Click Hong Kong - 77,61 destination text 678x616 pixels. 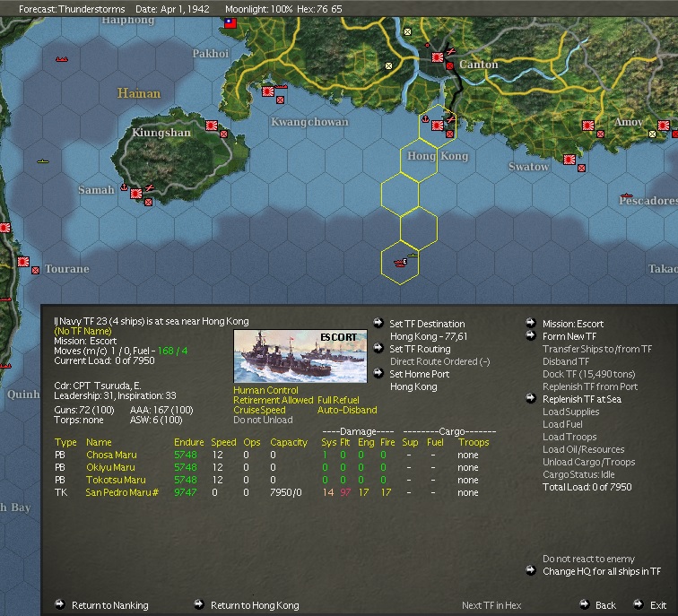pos(429,336)
